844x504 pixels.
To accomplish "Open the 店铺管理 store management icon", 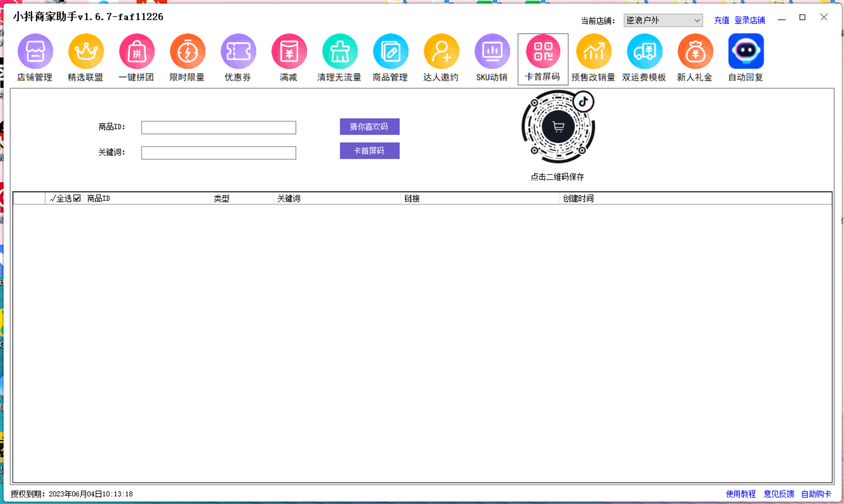I will point(35,51).
